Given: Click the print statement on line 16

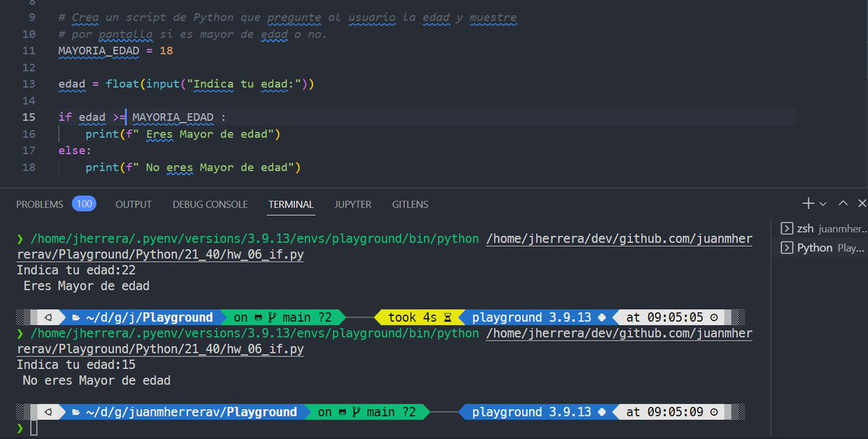Looking at the screenshot, I should pos(182,134).
